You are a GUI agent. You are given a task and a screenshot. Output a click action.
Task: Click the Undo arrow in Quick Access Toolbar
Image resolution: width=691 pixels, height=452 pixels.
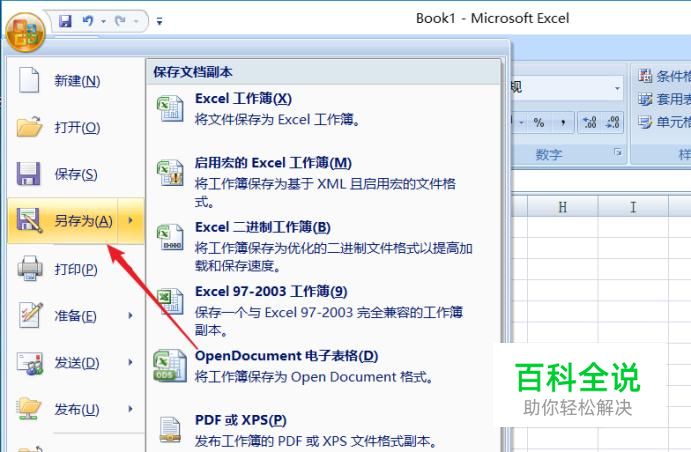[88, 21]
